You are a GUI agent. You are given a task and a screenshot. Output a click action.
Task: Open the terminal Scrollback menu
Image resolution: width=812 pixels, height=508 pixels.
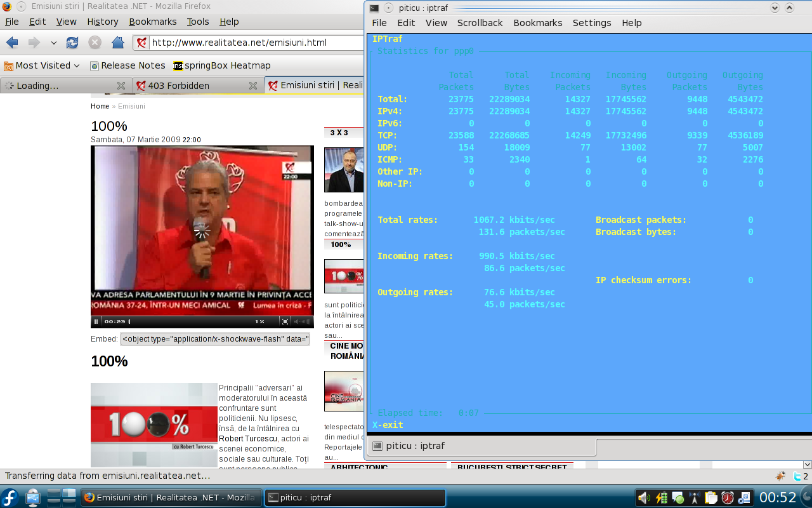pos(480,23)
